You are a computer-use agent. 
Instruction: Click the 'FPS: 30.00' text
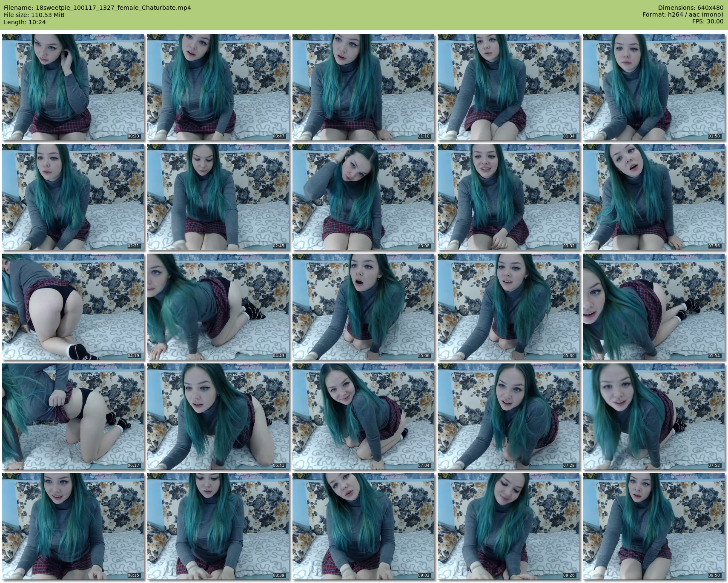(708, 22)
